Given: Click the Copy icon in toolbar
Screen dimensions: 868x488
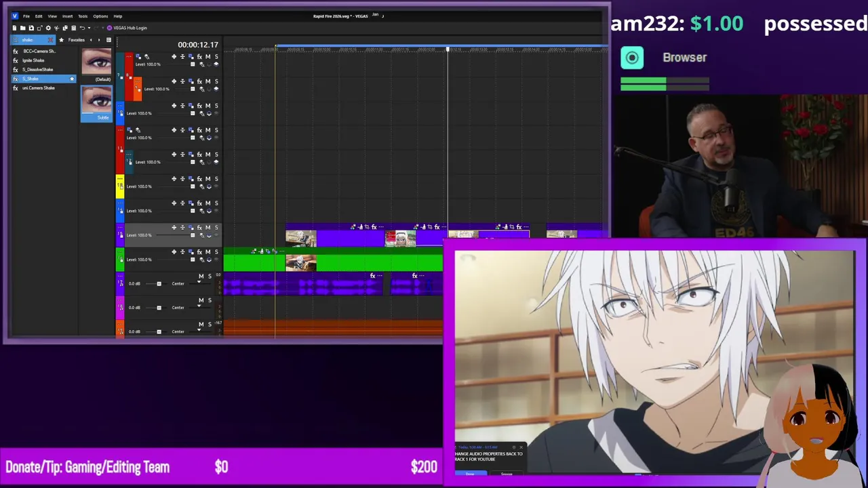Looking at the screenshot, I should [x=65, y=28].
